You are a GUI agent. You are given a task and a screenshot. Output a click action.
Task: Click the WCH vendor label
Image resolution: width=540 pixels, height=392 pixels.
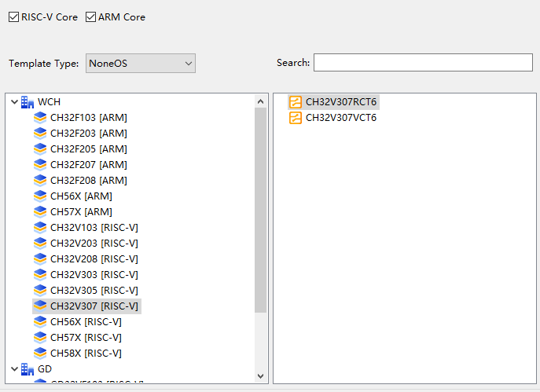49,102
